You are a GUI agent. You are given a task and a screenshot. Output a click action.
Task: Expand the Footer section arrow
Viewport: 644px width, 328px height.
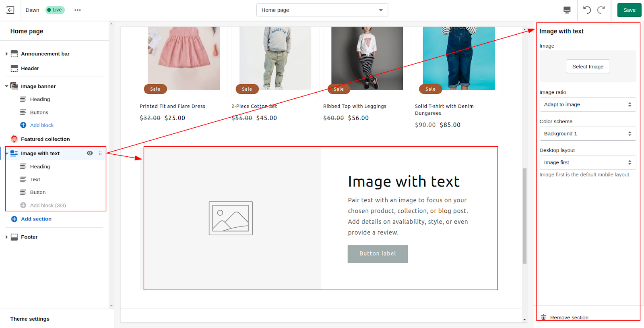[6, 237]
